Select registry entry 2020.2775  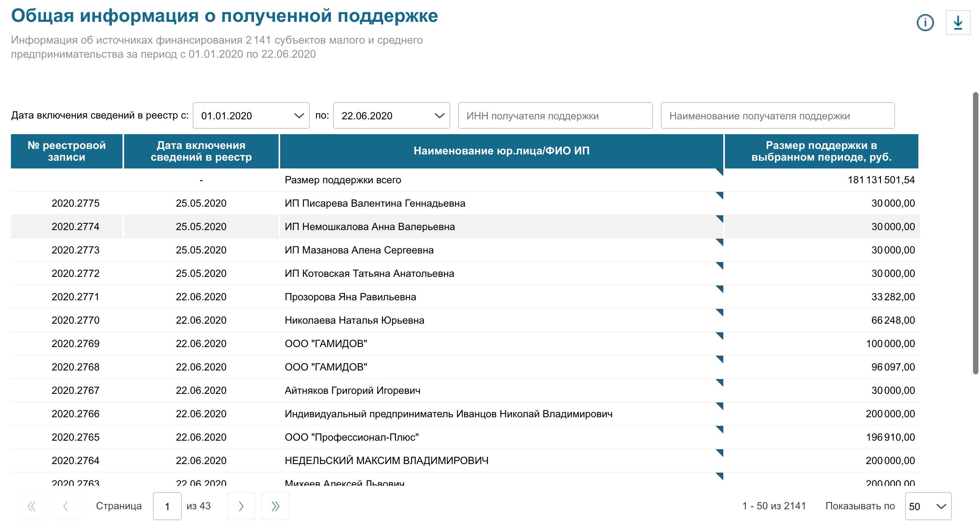(76, 203)
